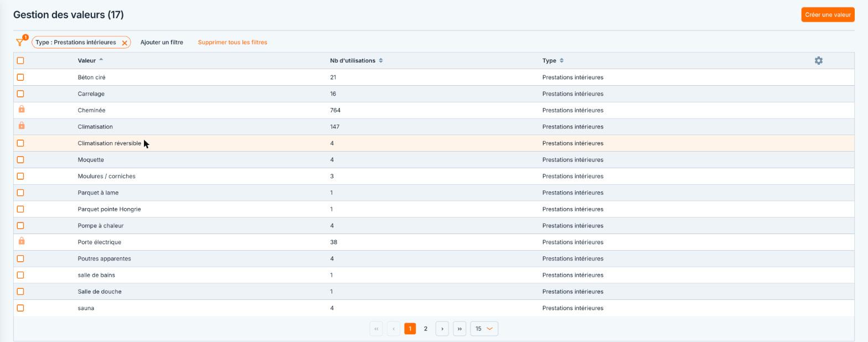Select the Climatisation réversible row checkbox
The image size is (868, 342).
coord(20,143)
